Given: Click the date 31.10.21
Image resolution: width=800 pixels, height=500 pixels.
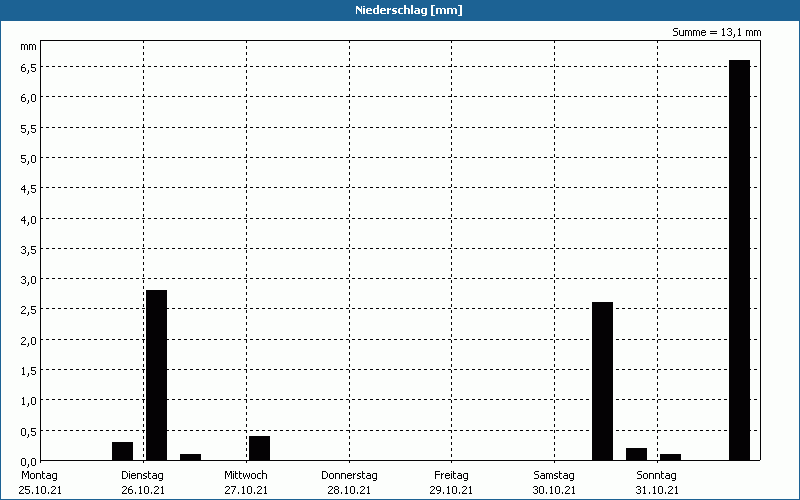Looking at the screenshot, I should (x=657, y=491).
